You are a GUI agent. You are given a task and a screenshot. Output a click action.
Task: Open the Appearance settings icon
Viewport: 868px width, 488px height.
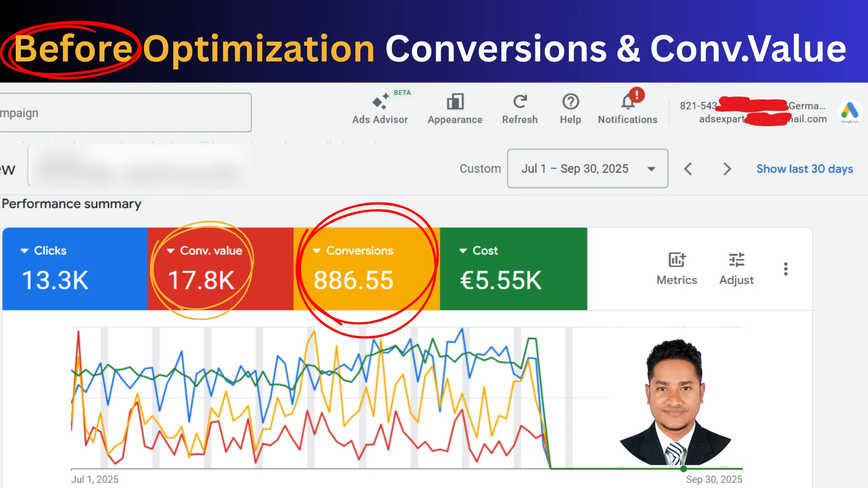point(455,102)
